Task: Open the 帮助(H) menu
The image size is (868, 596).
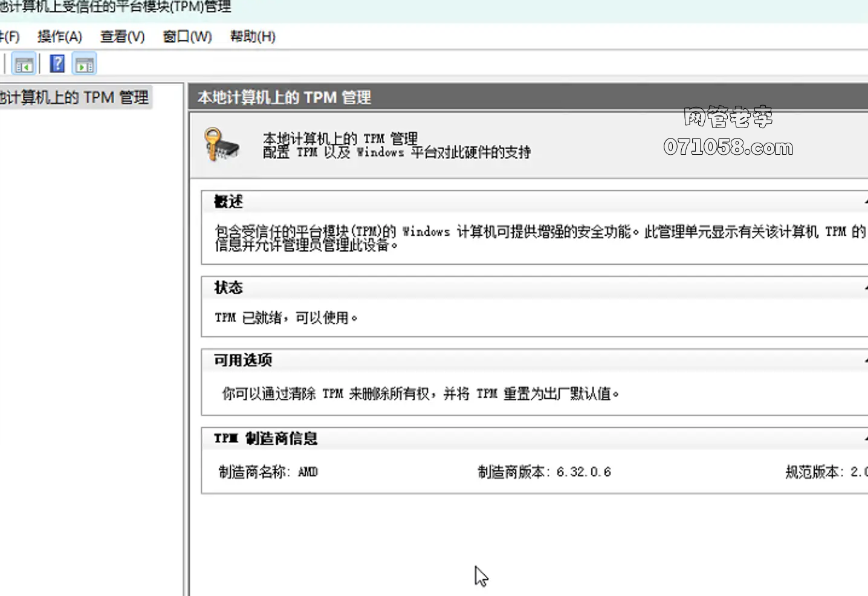Action: point(253,37)
